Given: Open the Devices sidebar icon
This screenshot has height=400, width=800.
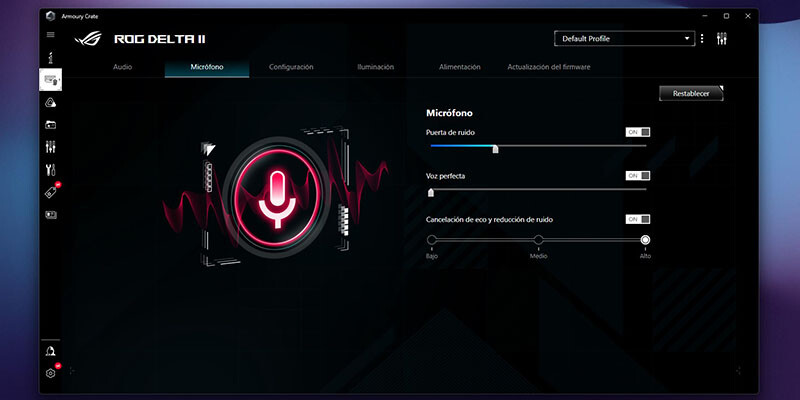Looking at the screenshot, I should pos(51,80).
